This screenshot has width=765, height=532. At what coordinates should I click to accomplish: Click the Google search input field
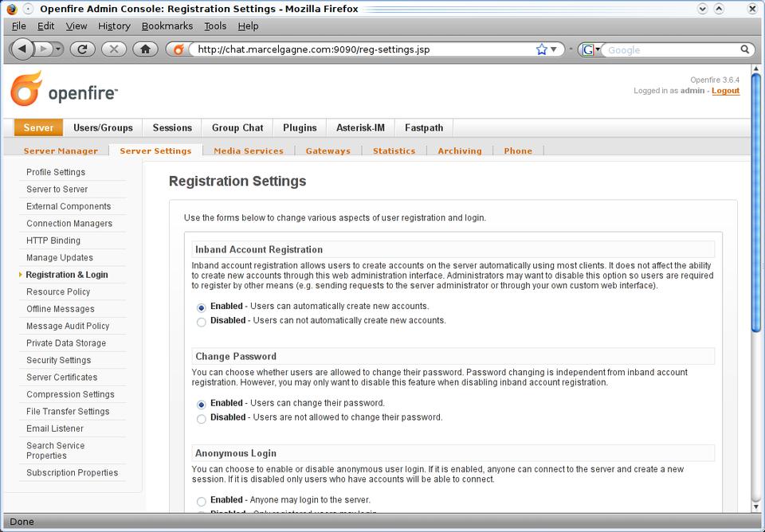click(x=669, y=49)
